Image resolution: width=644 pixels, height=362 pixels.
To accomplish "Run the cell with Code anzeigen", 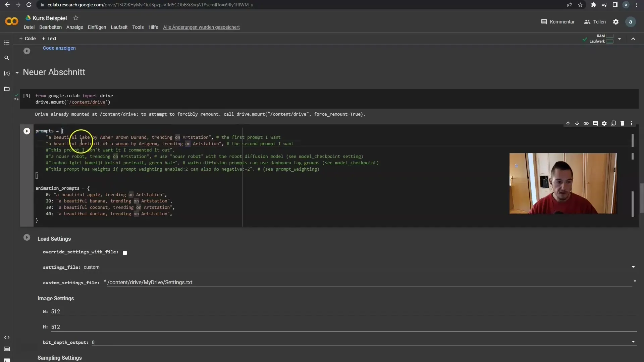I will tap(27, 51).
